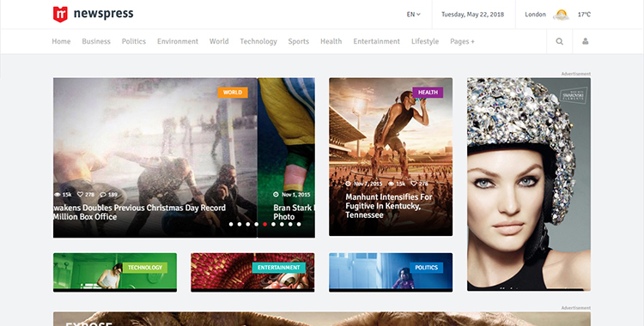Open the Entertainment card thumbnail
Viewport: 644px width, 326px height.
coord(252,272)
